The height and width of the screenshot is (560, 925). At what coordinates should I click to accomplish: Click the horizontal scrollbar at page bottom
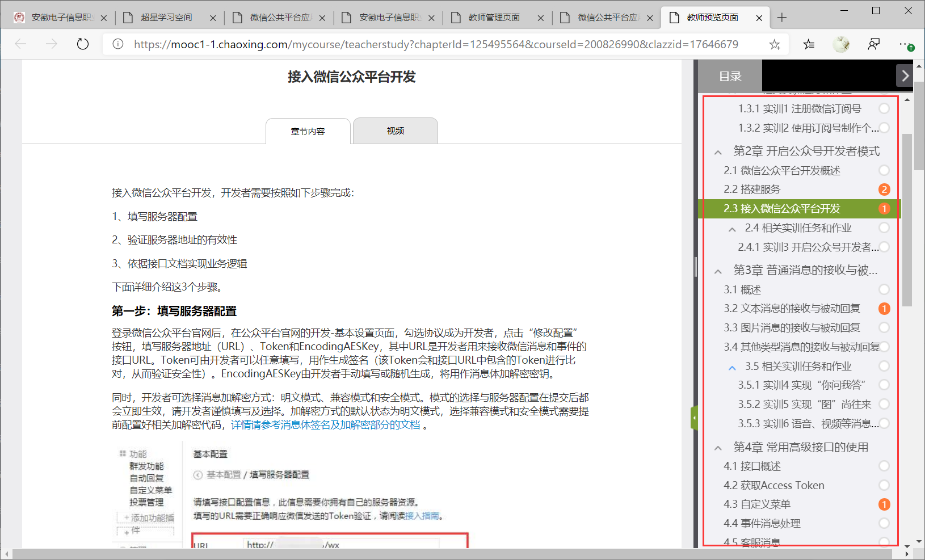[x=454, y=554]
